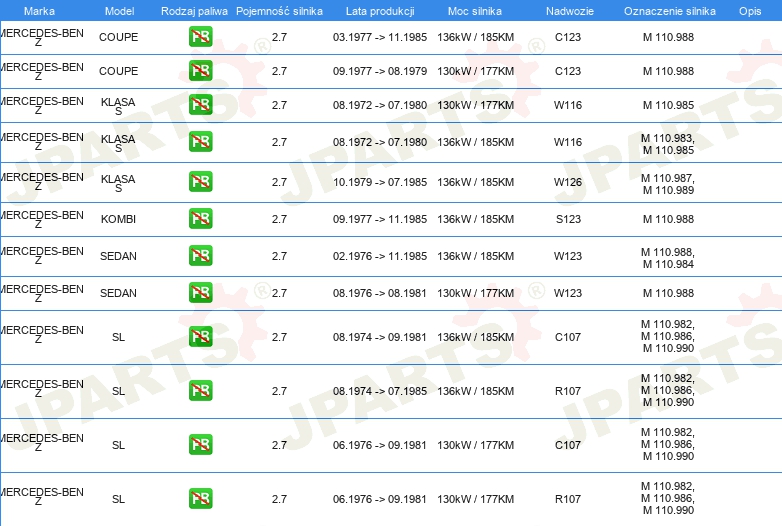Select the COUPE cell in the 03.1977 row
782x526 pixels.
click(x=118, y=37)
